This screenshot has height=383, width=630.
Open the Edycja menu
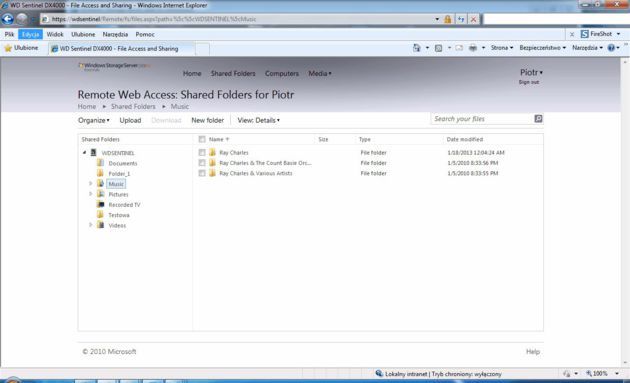coord(31,35)
